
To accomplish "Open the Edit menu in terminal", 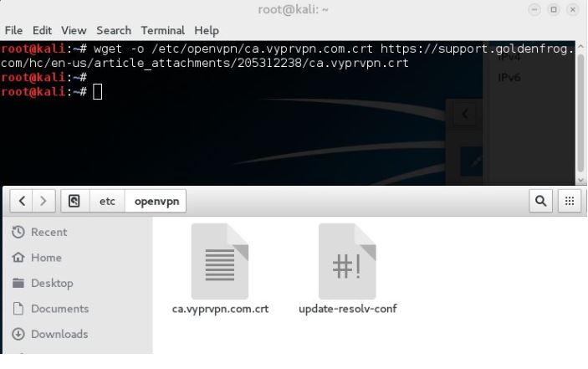I will pos(42,30).
